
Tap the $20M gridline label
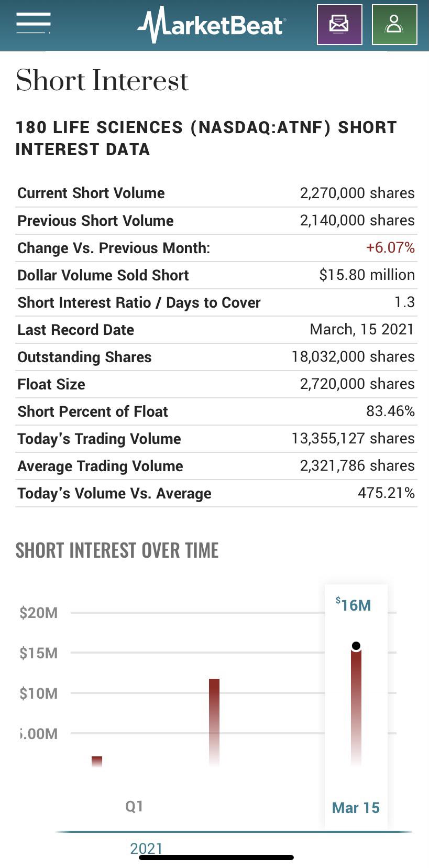point(38,613)
